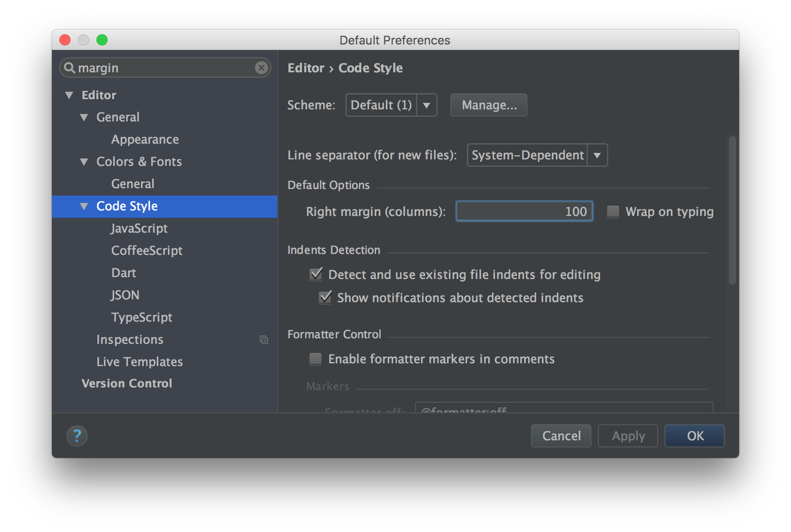The height and width of the screenshot is (532, 791).
Task: Click the Manage... scheme button
Action: click(489, 105)
